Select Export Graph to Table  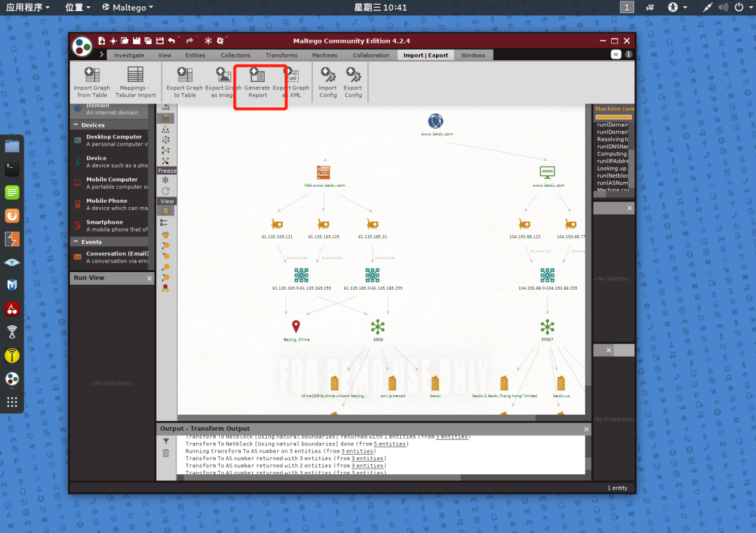(x=185, y=83)
